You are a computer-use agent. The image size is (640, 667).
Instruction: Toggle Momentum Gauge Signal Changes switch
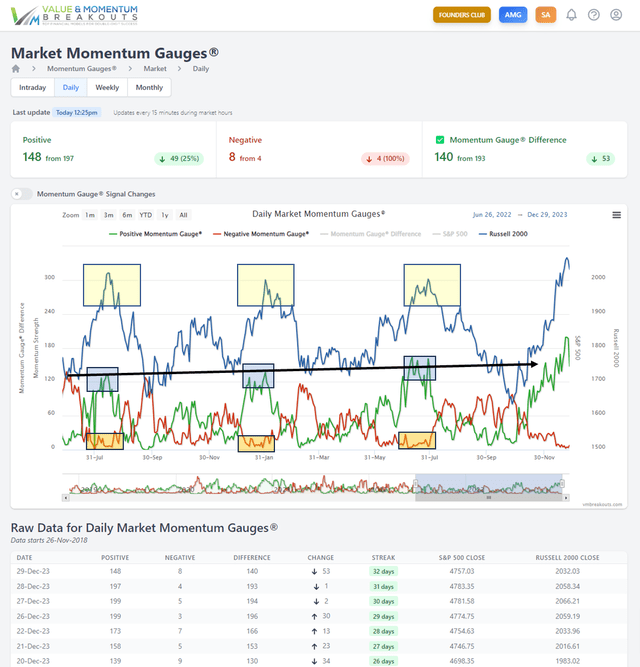(22, 194)
